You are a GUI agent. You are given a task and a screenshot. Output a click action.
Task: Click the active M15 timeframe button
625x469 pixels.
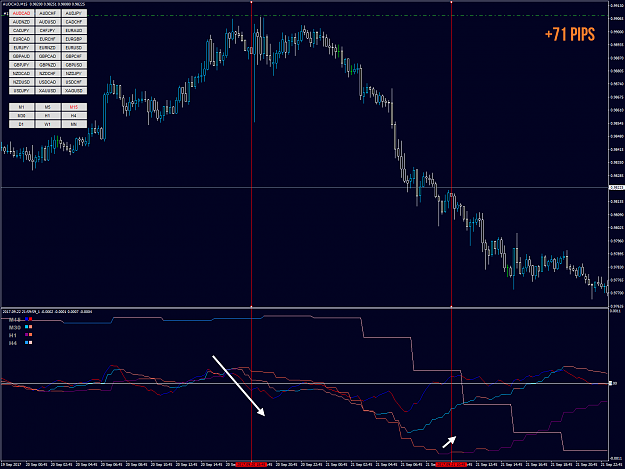[74, 107]
